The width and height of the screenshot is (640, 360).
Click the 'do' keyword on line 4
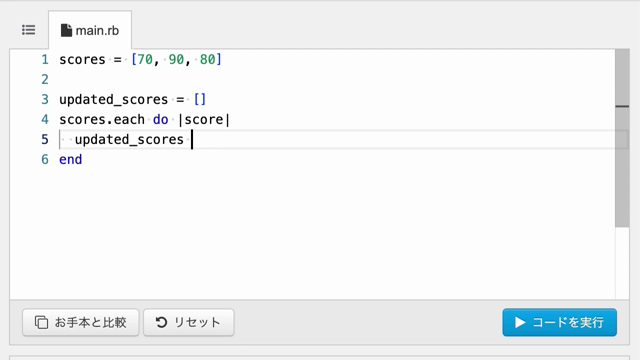160,120
